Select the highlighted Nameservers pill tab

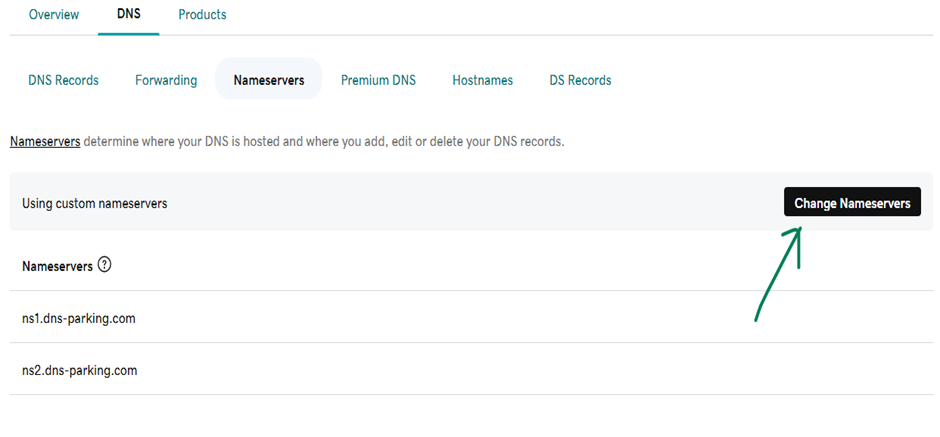[269, 79]
